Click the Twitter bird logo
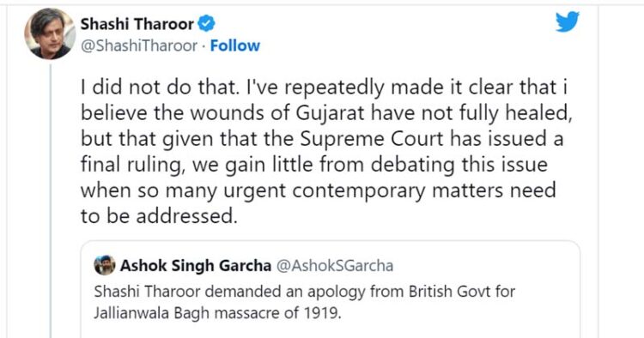The image size is (644, 338). tap(568, 21)
